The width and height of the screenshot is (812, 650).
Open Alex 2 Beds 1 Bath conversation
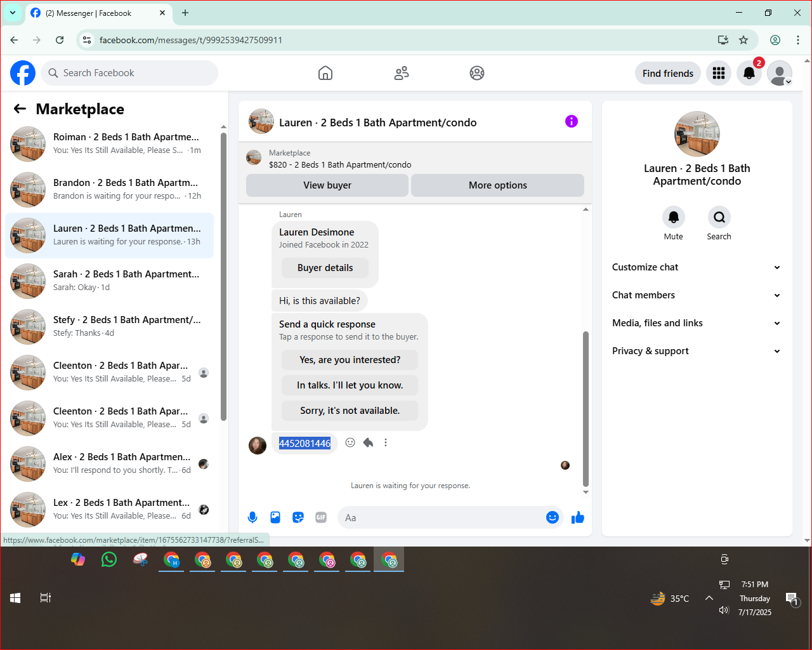[110, 464]
